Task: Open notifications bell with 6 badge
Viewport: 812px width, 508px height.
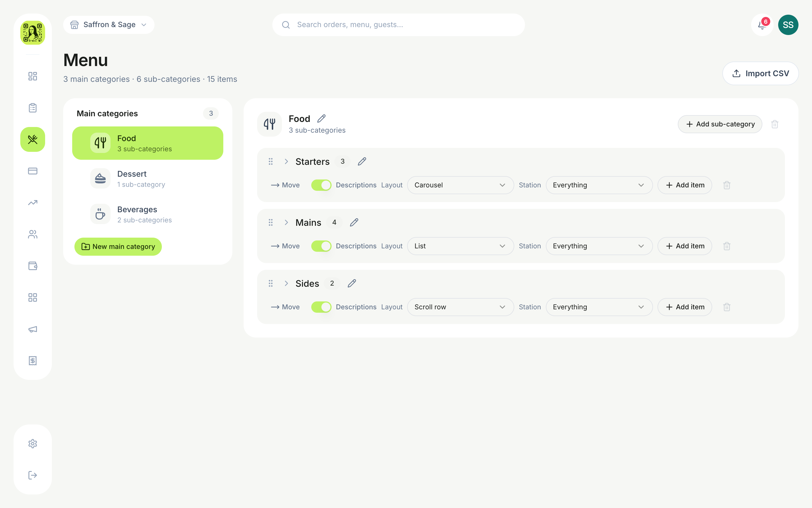Action: [762, 25]
